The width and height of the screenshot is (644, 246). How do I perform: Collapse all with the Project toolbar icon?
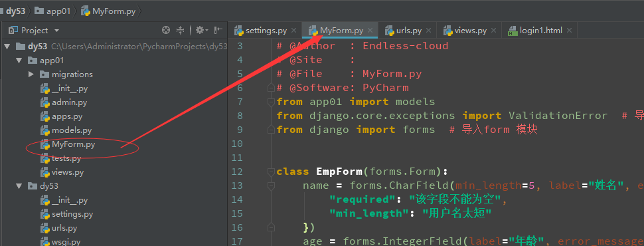click(x=181, y=30)
